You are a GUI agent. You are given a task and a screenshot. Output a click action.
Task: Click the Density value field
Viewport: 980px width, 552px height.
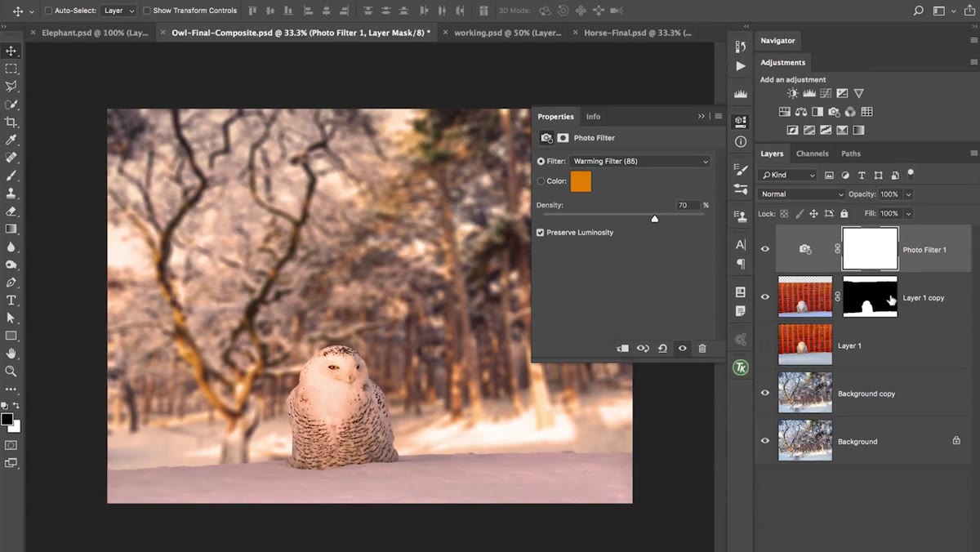[688, 205]
